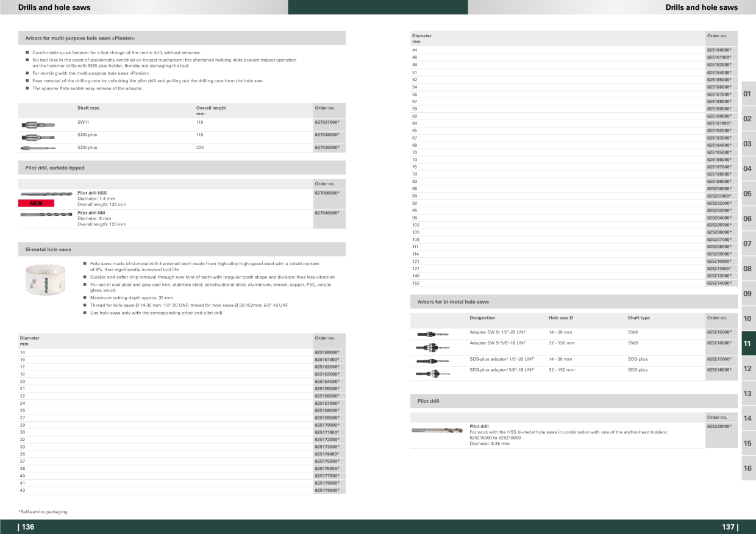Select order number 627088000*

coord(327,193)
